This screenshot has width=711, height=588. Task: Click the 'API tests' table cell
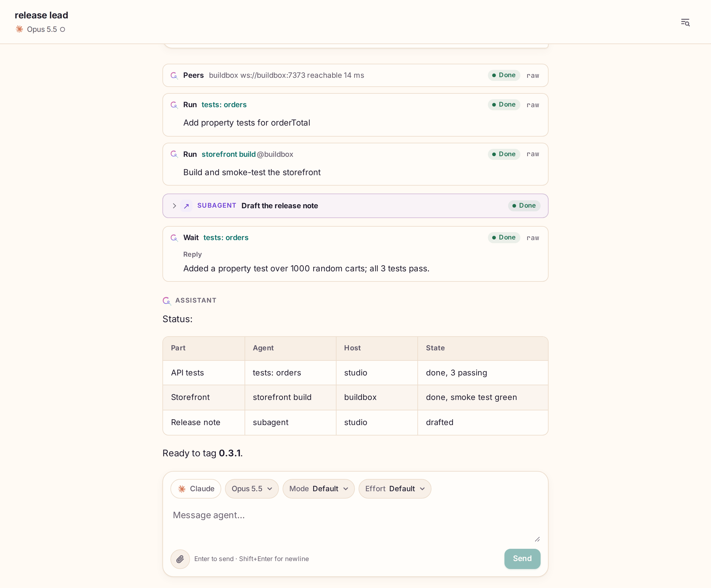coord(204,373)
